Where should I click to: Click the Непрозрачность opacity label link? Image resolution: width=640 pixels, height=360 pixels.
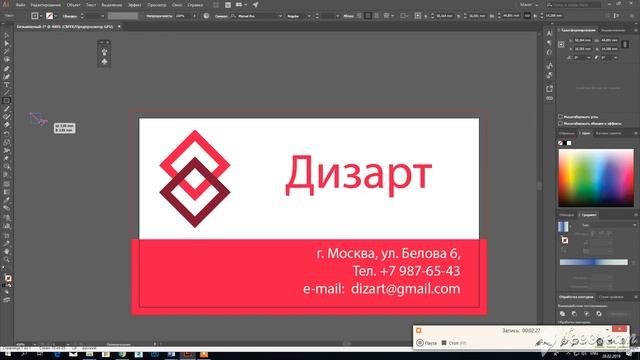pos(159,16)
